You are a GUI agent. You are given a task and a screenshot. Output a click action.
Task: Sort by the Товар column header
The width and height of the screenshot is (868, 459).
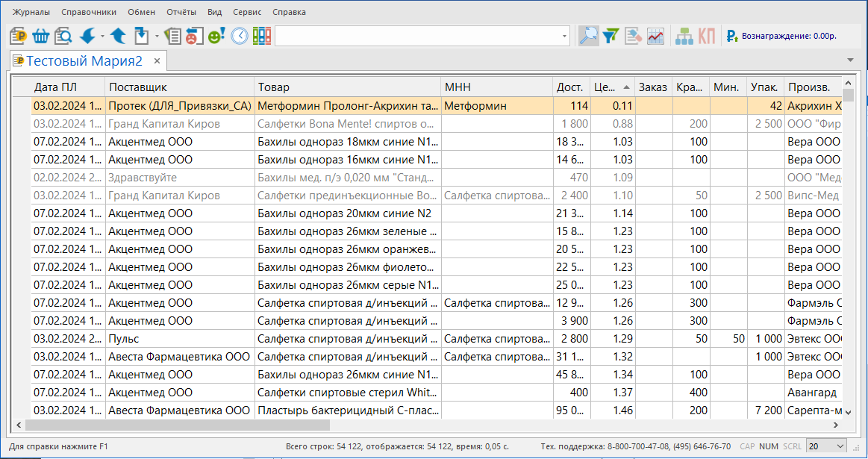pos(348,87)
